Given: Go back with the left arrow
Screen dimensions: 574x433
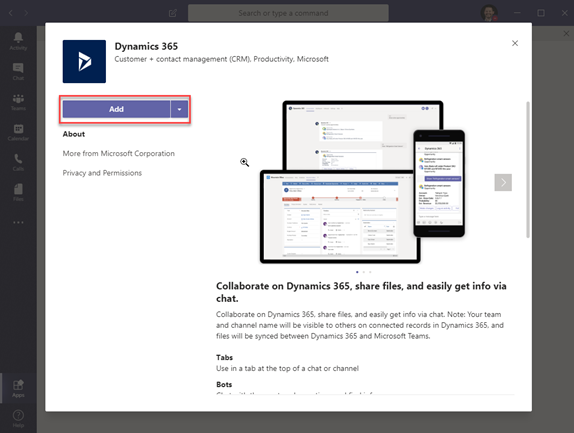Looking at the screenshot, I should tap(11, 13).
